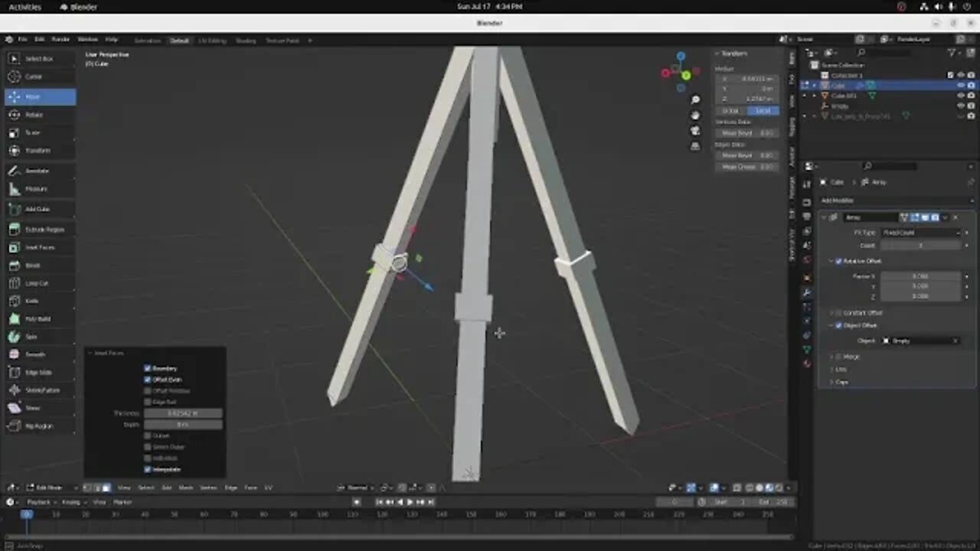
Task: Activate the Cursor tool
Action: pyautogui.click(x=40, y=77)
